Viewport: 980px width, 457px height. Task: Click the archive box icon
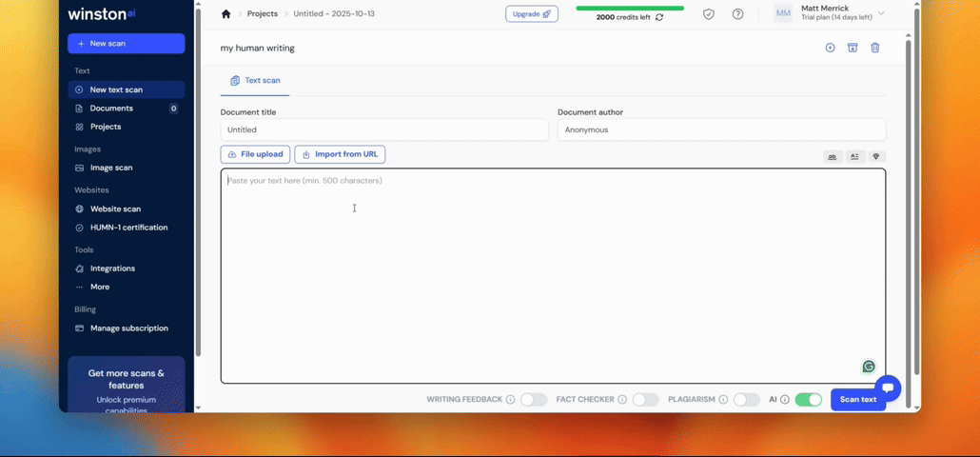[853, 48]
